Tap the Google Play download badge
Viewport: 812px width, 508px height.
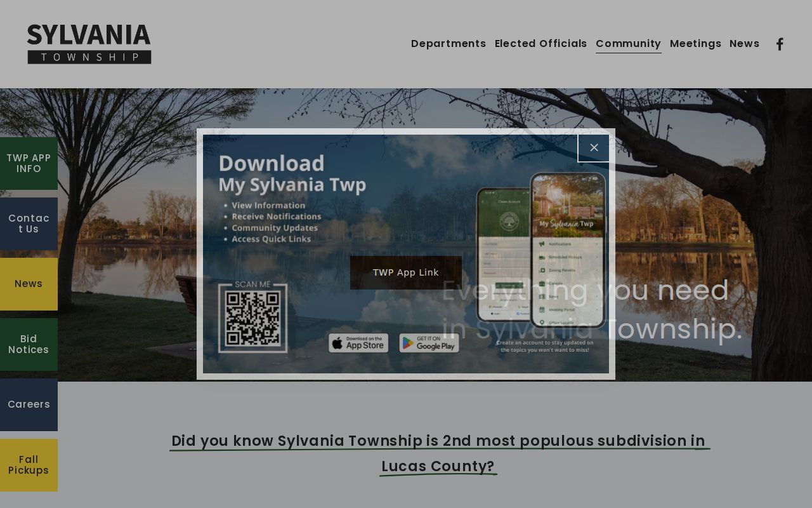pyautogui.click(x=429, y=343)
